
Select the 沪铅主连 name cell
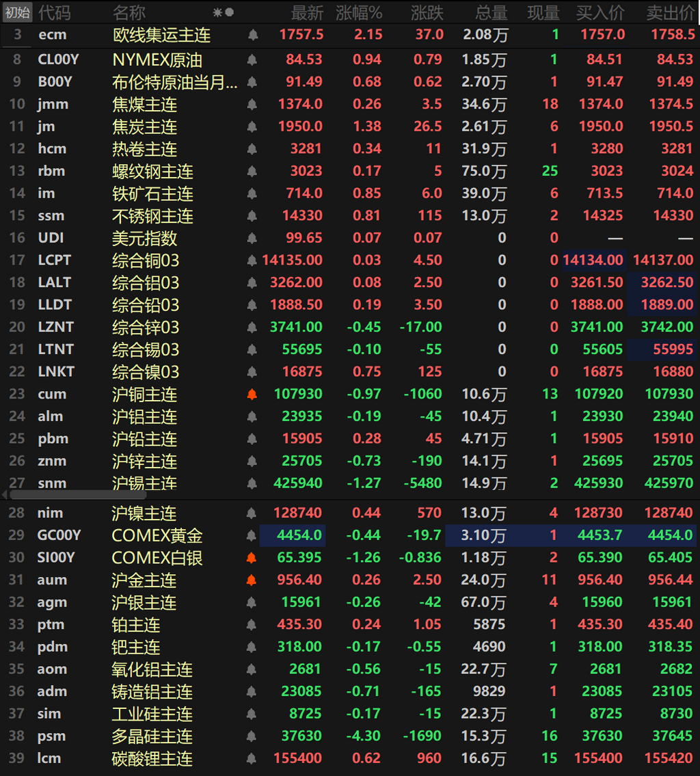point(144,438)
